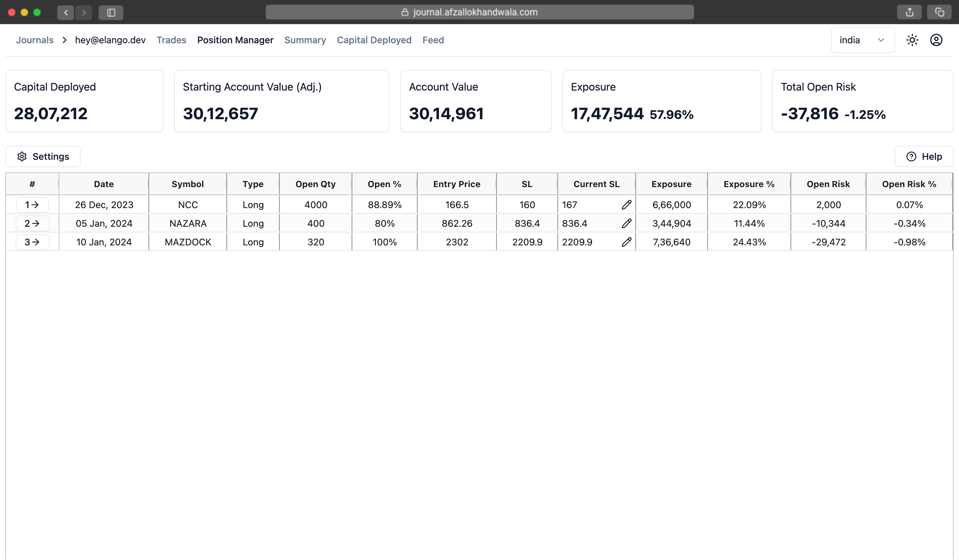Screen dimensions: 959x560
Task: Open Help button with question mark
Action: [924, 156]
